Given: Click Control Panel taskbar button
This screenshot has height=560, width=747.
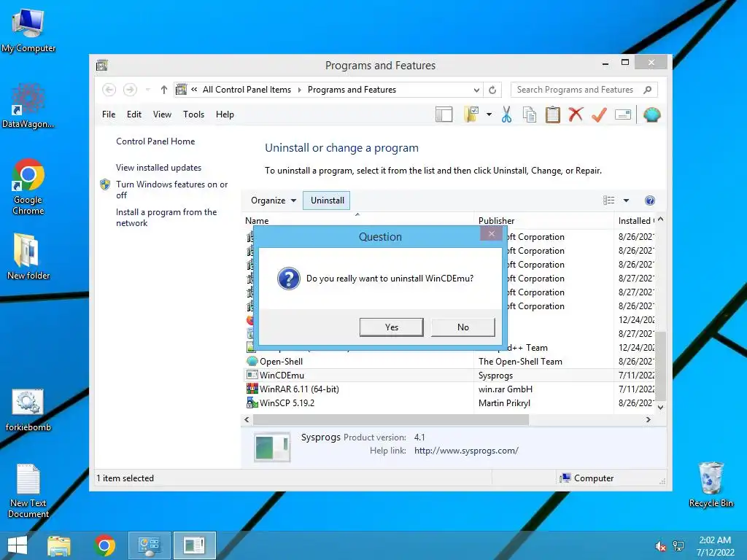Looking at the screenshot, I should point(149,545).
